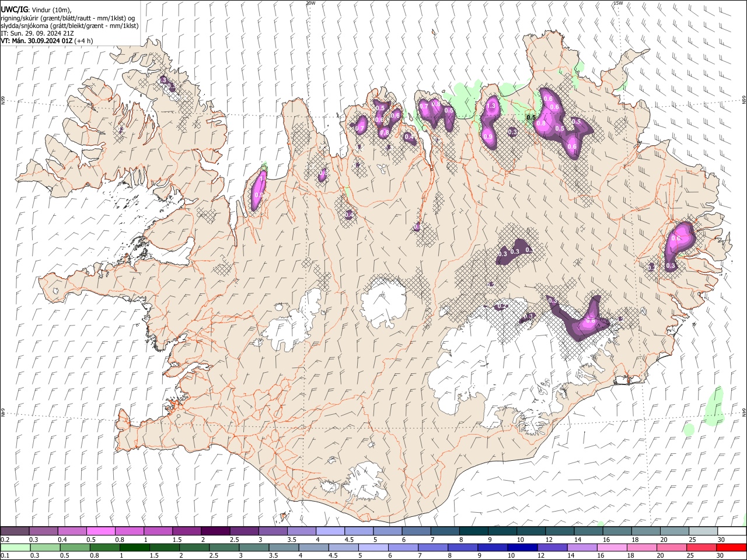The height and width of the screenshot is (560, 747).
Task: Click the lavender snow swatch between 4 and 4.5
Action: [330, 531]
